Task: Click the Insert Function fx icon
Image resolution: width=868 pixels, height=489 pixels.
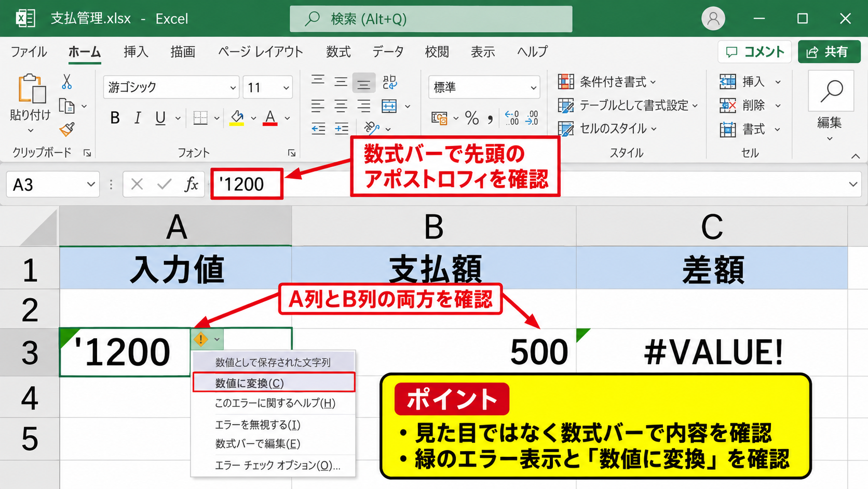Action: pos(192,184)
